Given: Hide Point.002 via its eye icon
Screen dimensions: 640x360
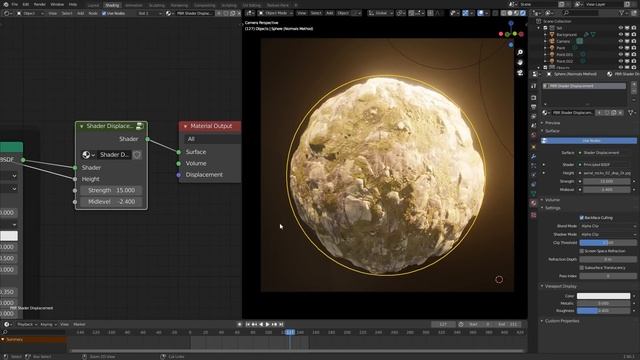Looking at the screenshot, I should click(x=620, y=61).
